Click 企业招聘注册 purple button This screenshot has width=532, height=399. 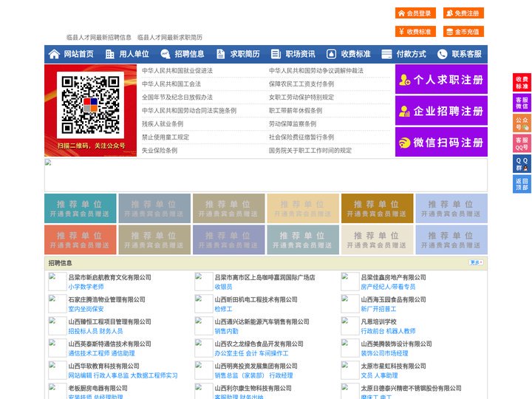point(441,111)
